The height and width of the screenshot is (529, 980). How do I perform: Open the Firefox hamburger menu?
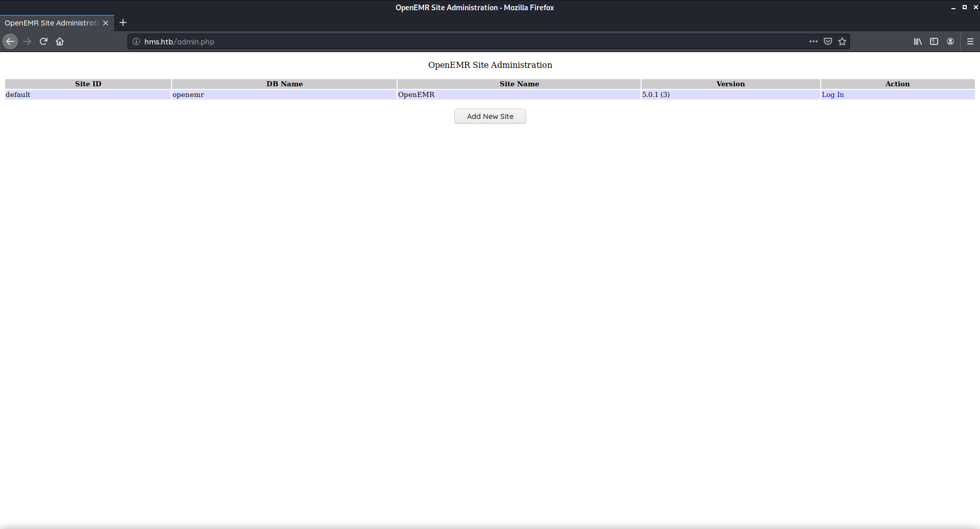click(970, 41)
